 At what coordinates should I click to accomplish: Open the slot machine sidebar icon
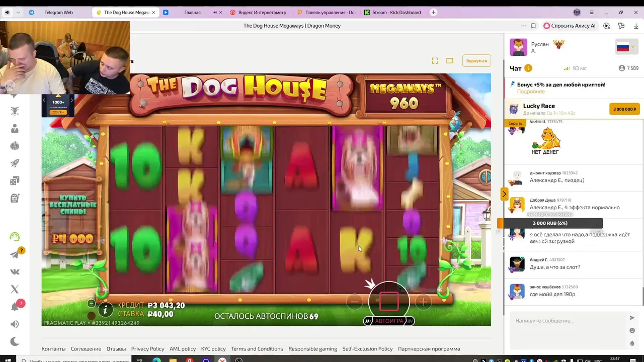pos(15,198)
